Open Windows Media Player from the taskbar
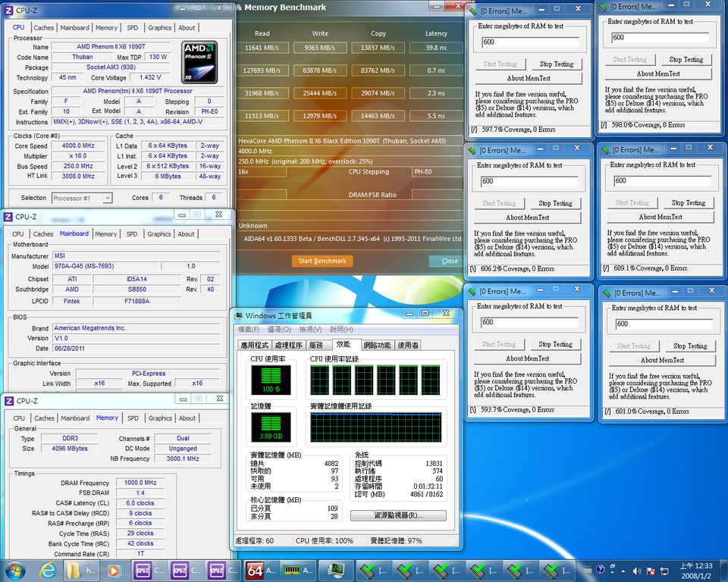This screenshot has width=728, height=582. coord(114,571)
